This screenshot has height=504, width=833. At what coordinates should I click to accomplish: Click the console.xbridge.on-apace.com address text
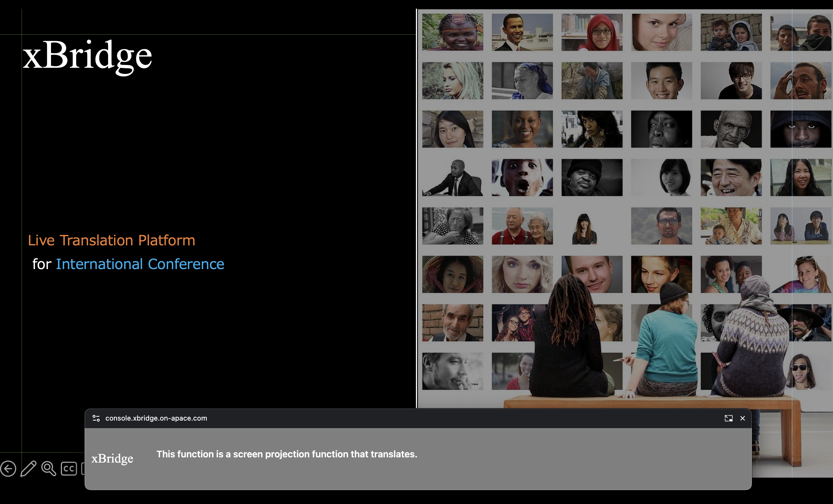(x=156, y=418)
